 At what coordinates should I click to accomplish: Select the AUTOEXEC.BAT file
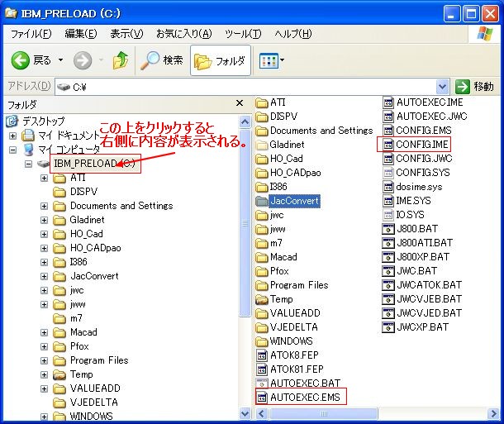tap(305, 384)
